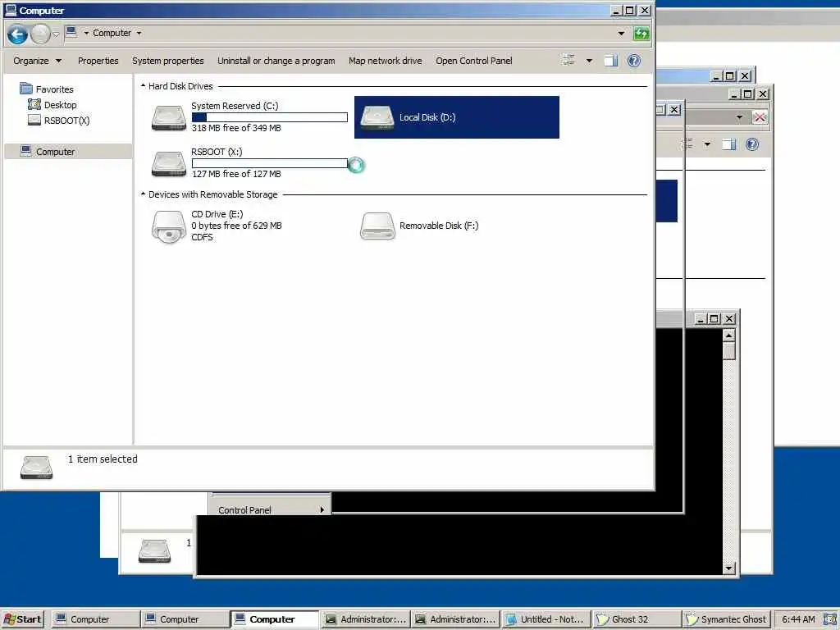Click the Help question mark icon
Screen dimensions: 840x630
pos(634,61)
